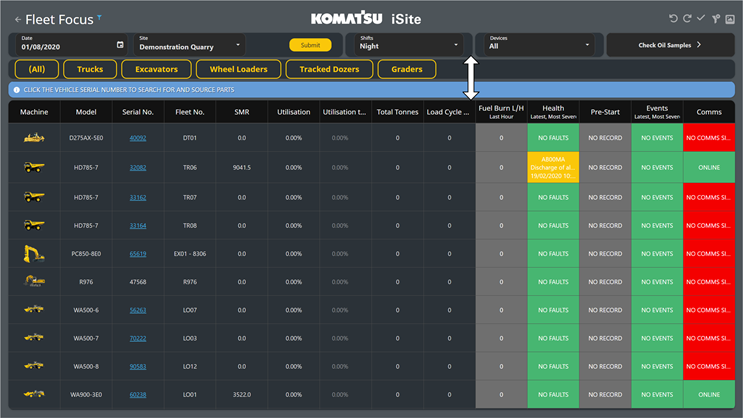This screenshot has height=418, width=743.
Task: Open the Shifts dropdown set to Night
Action: click(x=408, y=45)
